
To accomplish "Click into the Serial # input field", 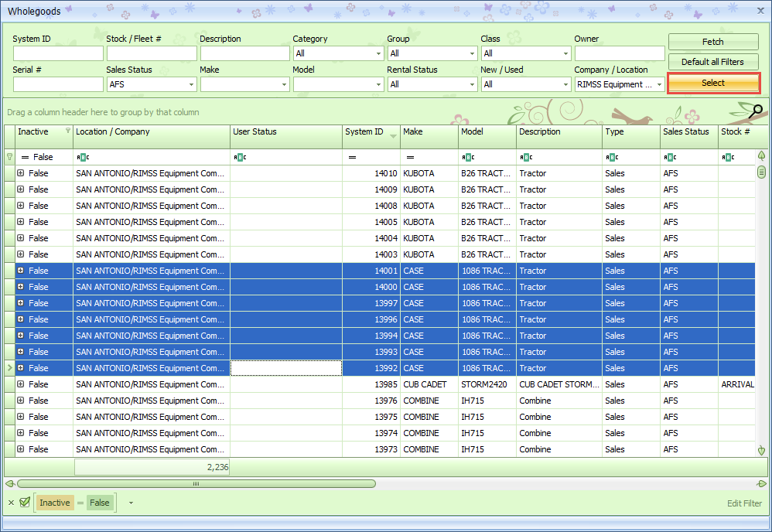I will tap(58, 84).
